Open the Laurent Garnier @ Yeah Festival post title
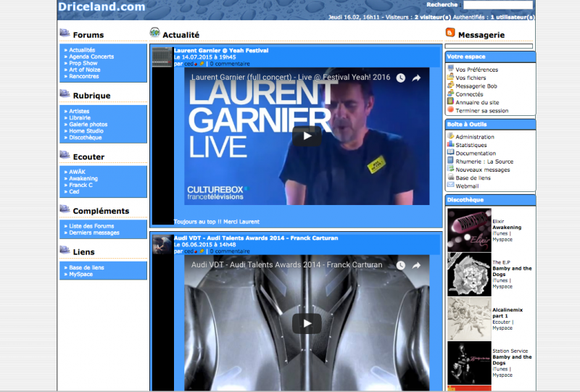 221,51
